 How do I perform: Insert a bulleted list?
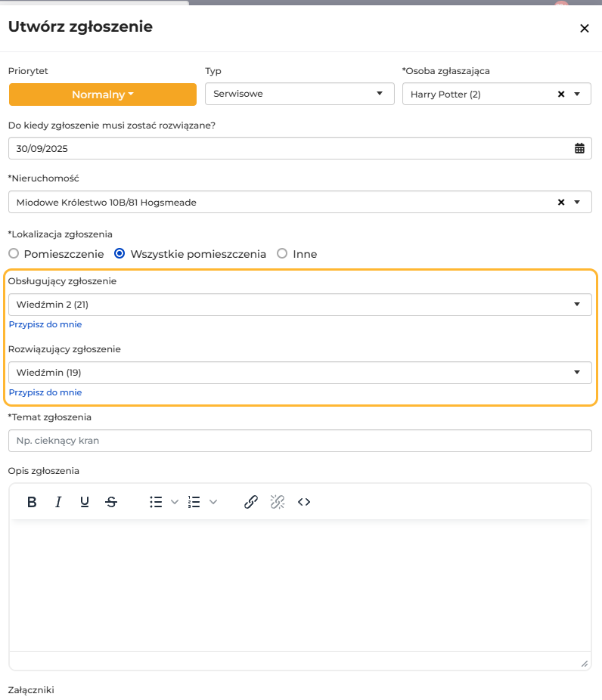tap(156, 502)
